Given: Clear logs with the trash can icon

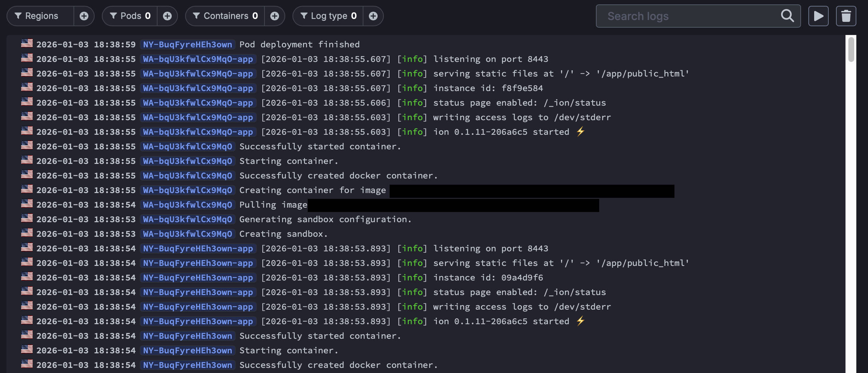Looking at the screenshot, I should pos(846,16).
